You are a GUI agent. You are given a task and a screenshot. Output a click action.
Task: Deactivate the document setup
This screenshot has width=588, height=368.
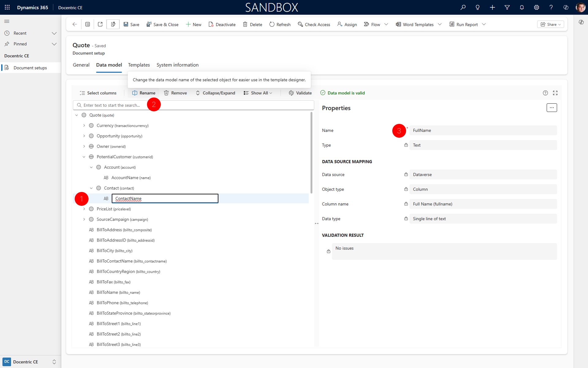point(222,24)
